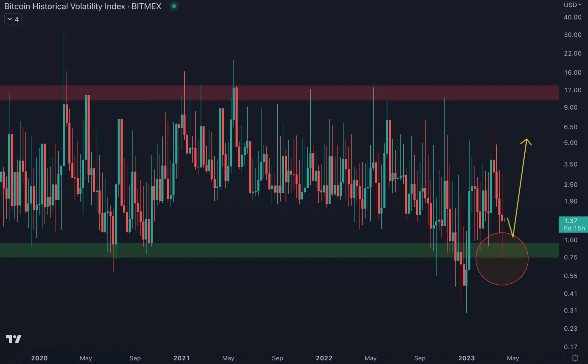
Task: Click the 22.00 price scale label
Action: tap(572, 53)
